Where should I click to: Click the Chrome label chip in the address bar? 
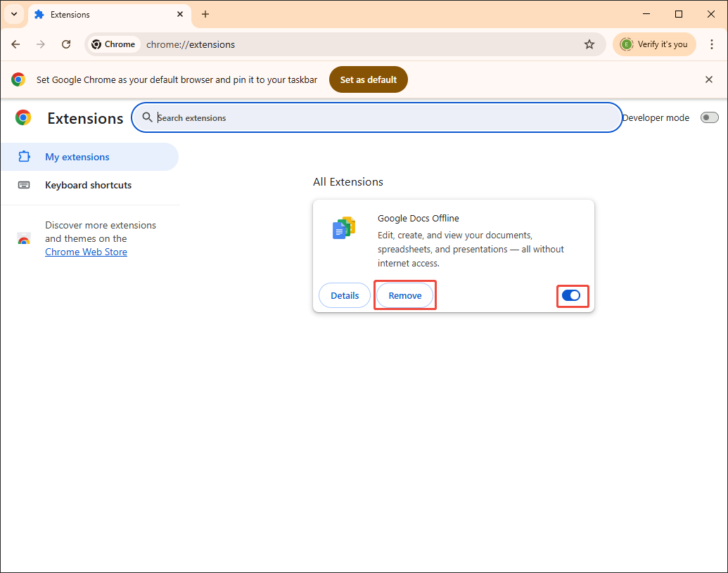click(x=113, y=44)
